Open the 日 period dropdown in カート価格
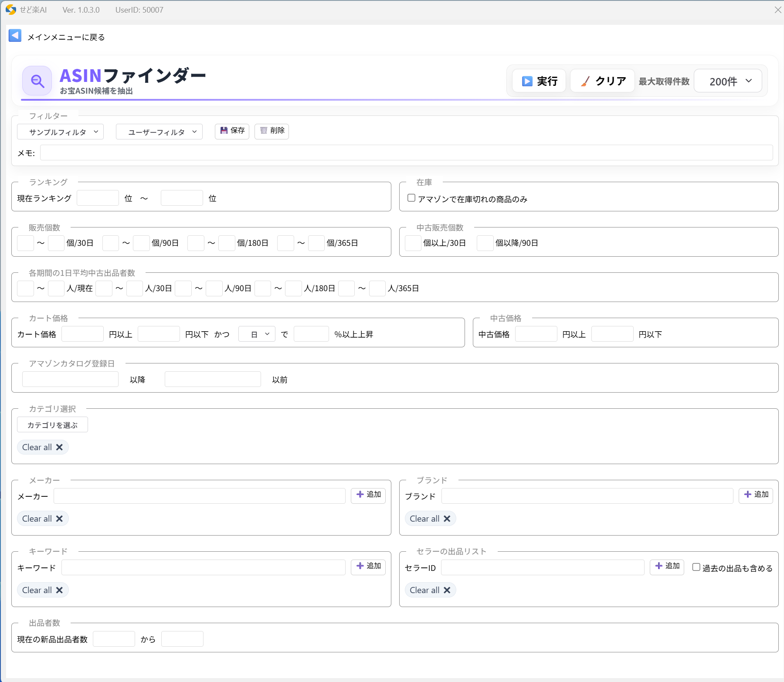The width and height of the screenshot is (784, 682). 257,334
